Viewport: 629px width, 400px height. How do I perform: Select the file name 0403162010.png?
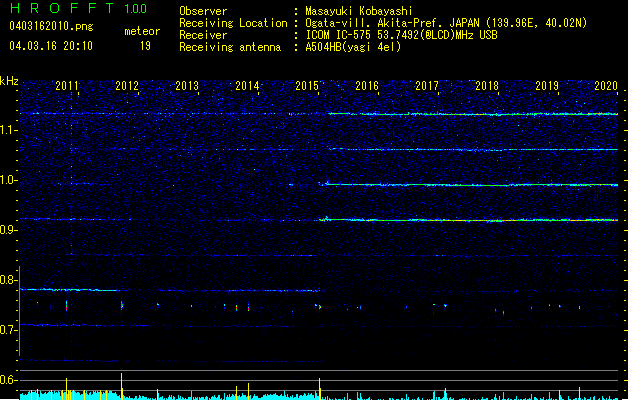[x=51, y=26]
